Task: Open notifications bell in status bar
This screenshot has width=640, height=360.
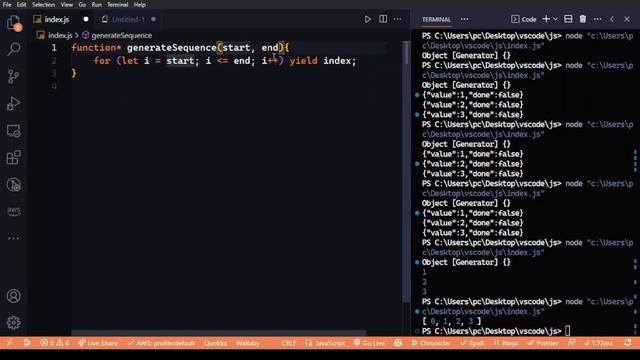Action: (628, 343)
